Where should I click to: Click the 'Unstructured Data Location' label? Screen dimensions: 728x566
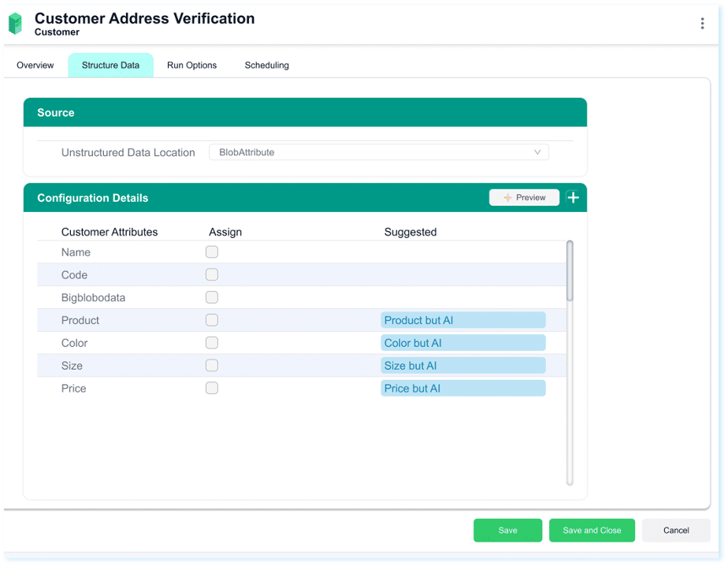click(x=128, y=152)
